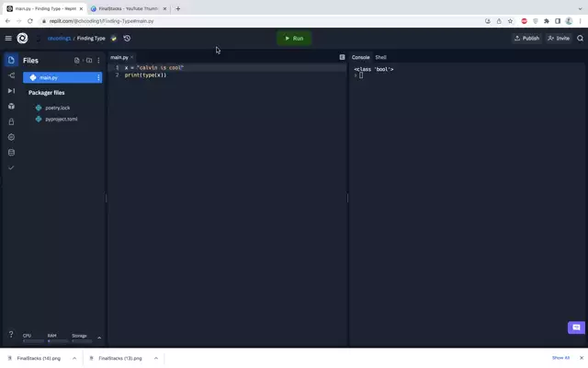Open main.py row three-dot menu

click(98, 77)
